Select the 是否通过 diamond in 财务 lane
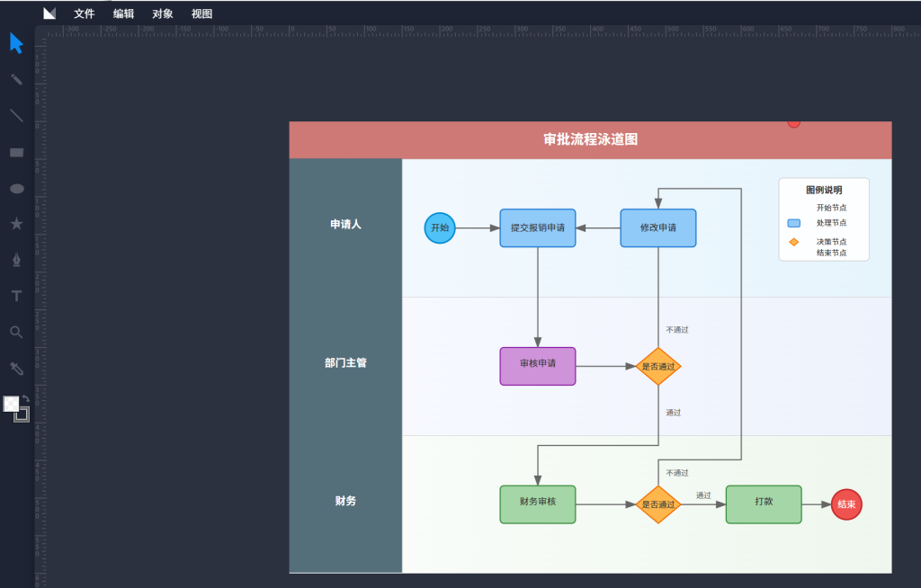The image size is (921, 588). click(658, 504)
